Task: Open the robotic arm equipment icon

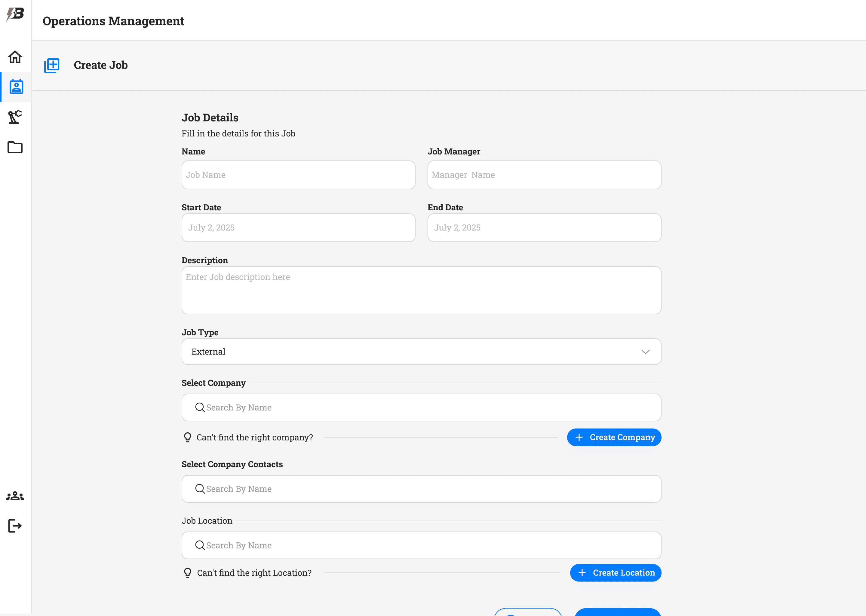Action: coord(15,117)
